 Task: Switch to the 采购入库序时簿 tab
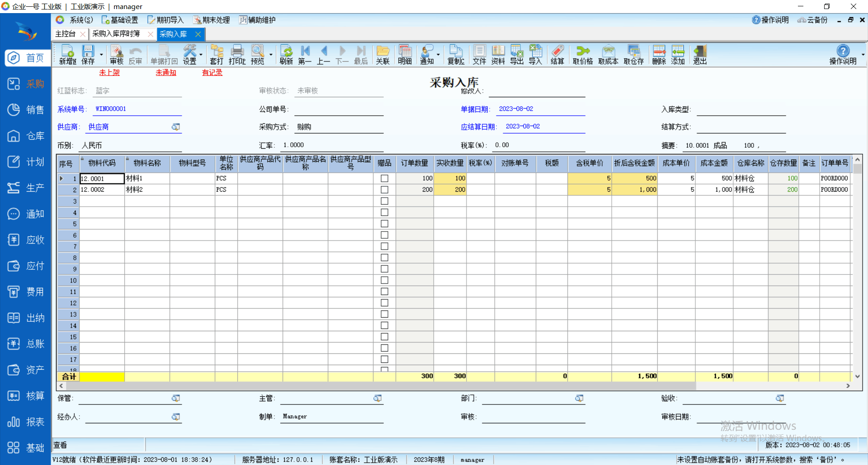[x=116, y=34]
